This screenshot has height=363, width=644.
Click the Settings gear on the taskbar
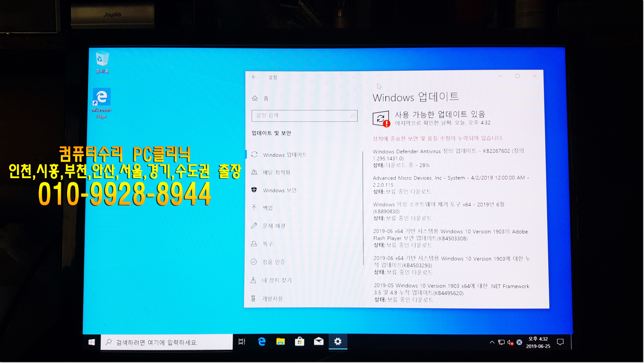(x=338, y=342)
